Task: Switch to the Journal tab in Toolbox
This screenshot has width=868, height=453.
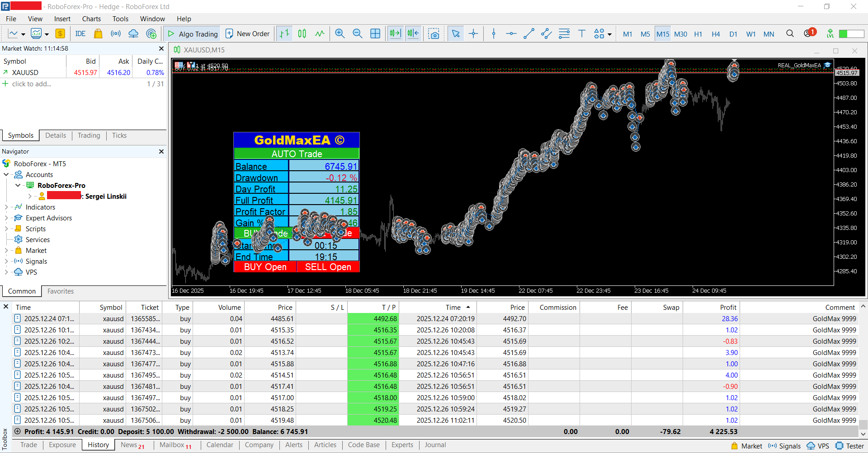Action: click(435, 445)
